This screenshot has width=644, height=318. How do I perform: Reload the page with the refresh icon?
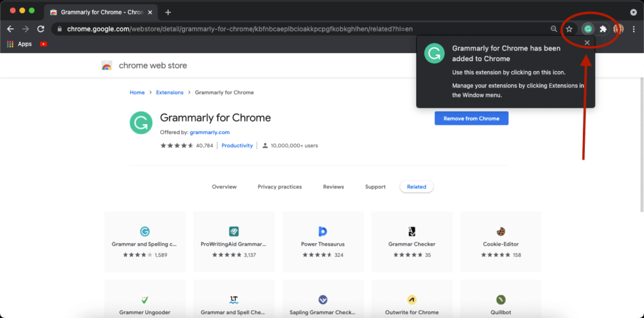tap(41, 29)
